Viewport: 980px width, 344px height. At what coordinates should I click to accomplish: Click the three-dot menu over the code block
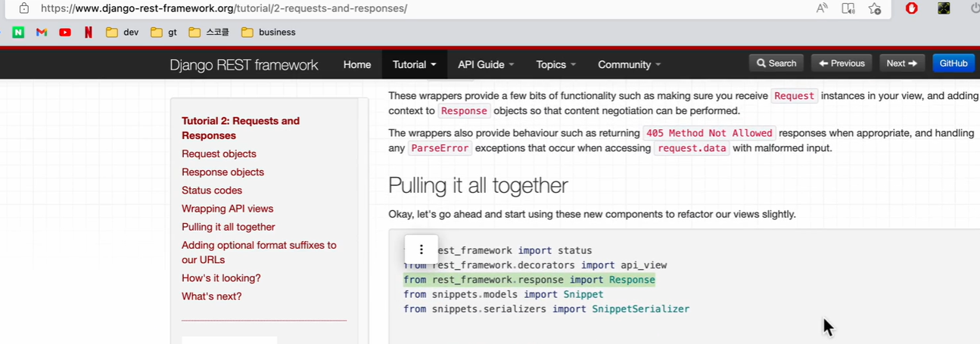pyautogui.click(x=422, y=249)
